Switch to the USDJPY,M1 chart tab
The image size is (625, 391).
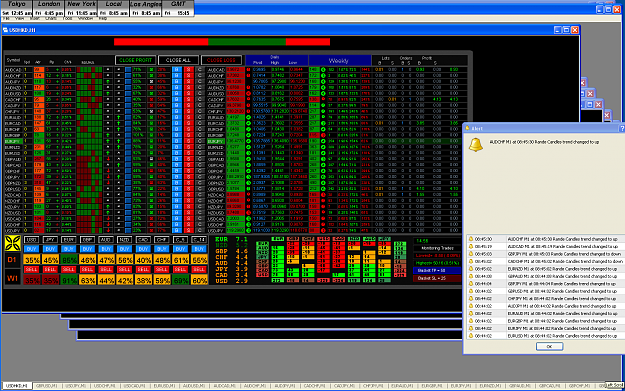coord(76,386)
